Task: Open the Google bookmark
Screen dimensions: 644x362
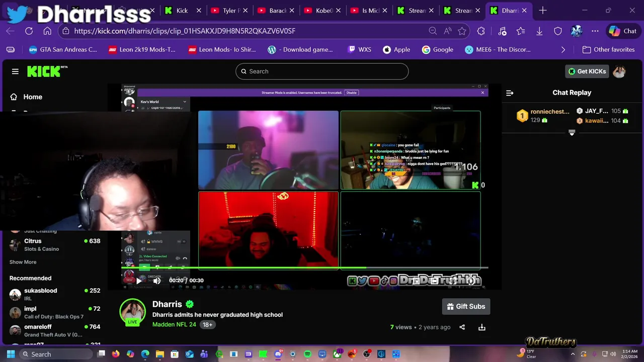Action: pyautogui.click(x=438, y=50)
